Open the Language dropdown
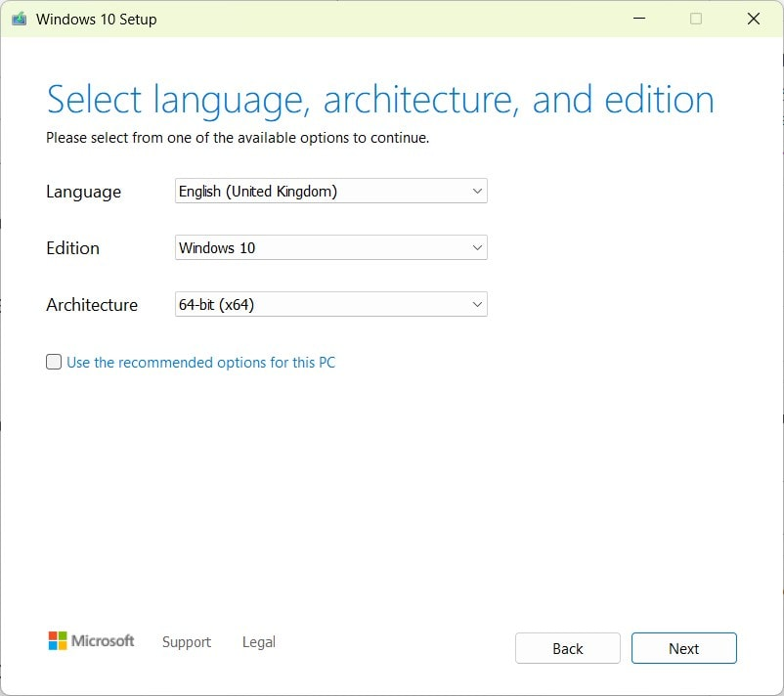The width and height of the screenshot is (784, 696). point(329,191)
